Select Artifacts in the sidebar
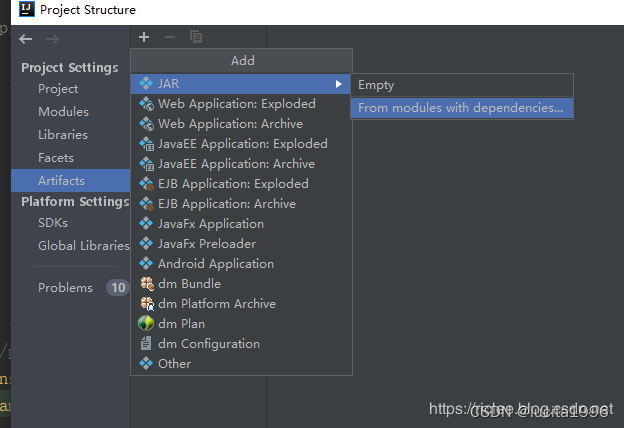The width and height of the screenshot is (624, 428). [x=70, y=181]
